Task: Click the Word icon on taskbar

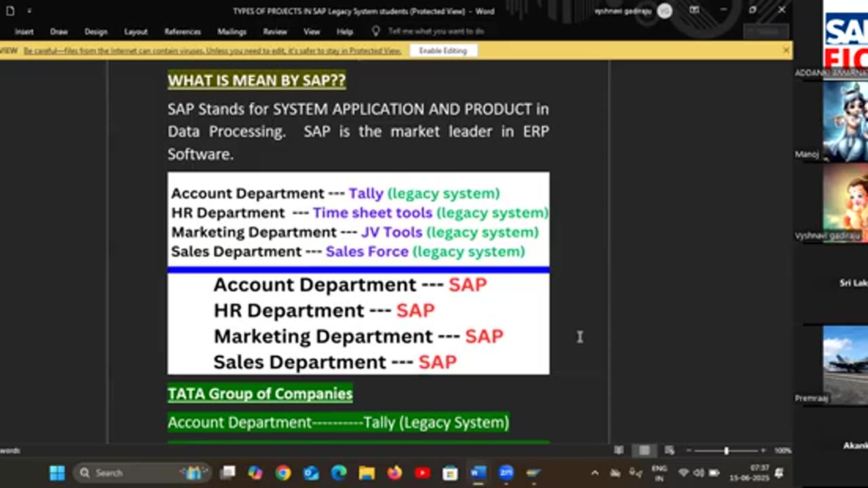Action: point(478,473)
